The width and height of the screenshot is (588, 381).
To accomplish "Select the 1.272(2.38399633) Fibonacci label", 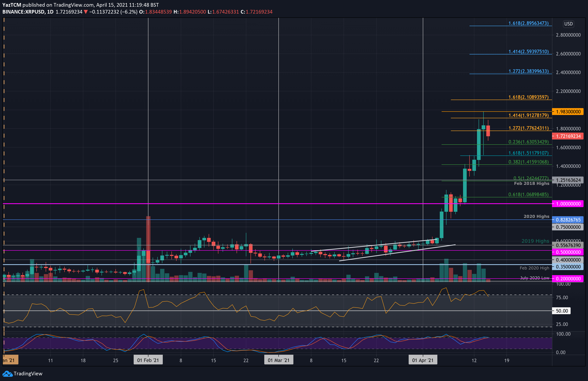I will click(528, 71).
